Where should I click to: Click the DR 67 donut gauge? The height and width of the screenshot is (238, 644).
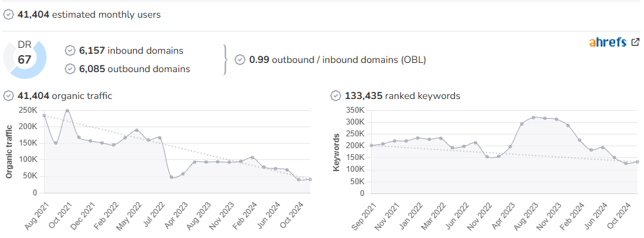(25, 59)
